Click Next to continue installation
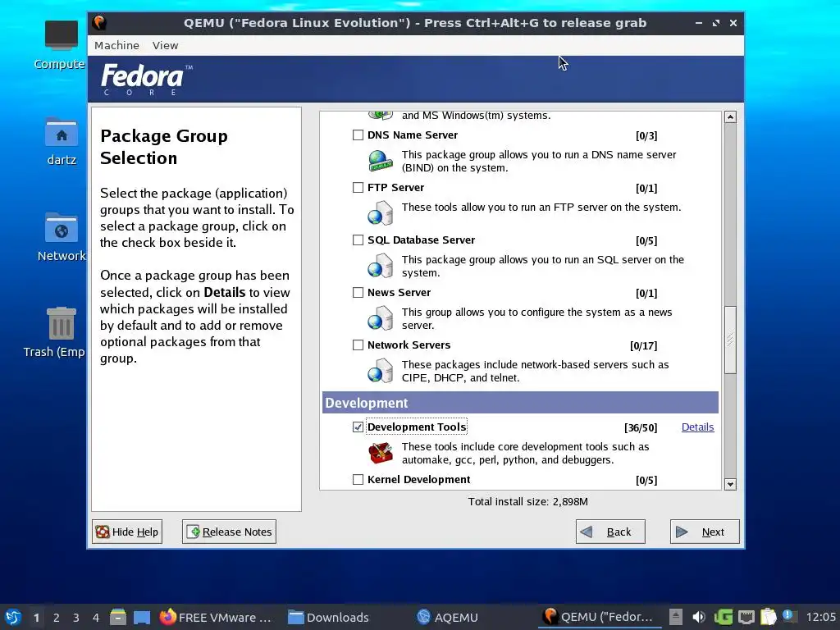 705,532
